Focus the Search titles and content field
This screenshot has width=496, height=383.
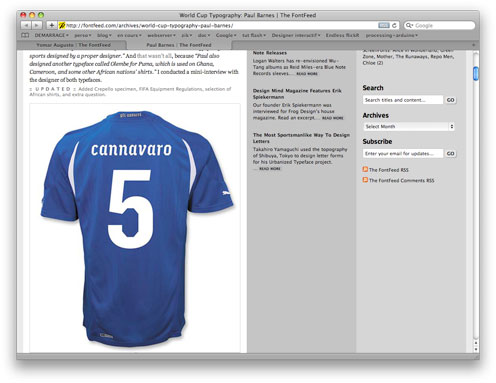[403, 100]
